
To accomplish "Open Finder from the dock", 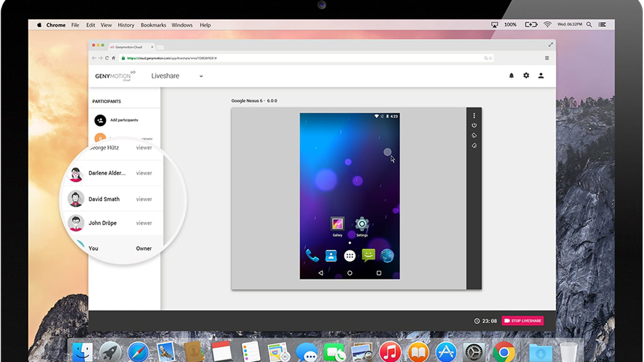I will [83, 352].
